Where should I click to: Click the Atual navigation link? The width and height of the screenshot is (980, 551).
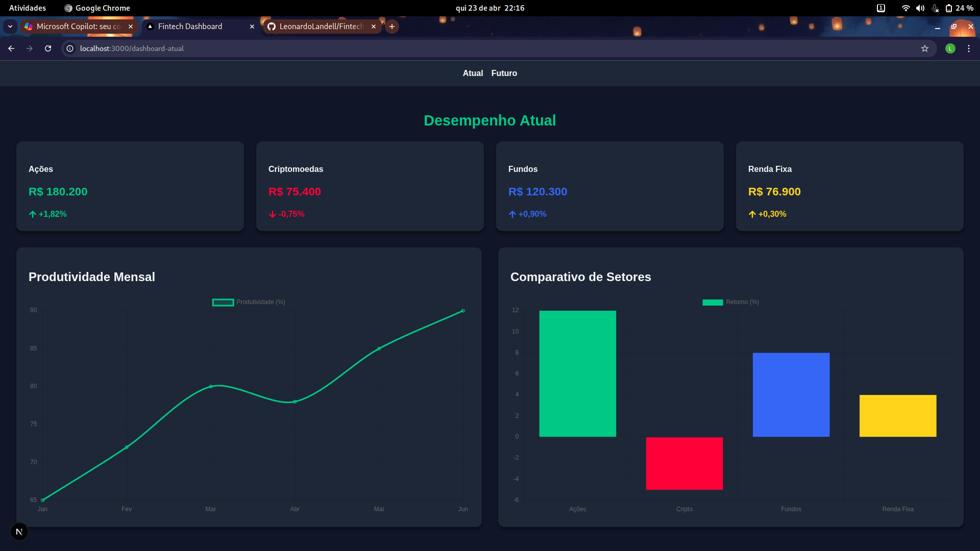473,73
